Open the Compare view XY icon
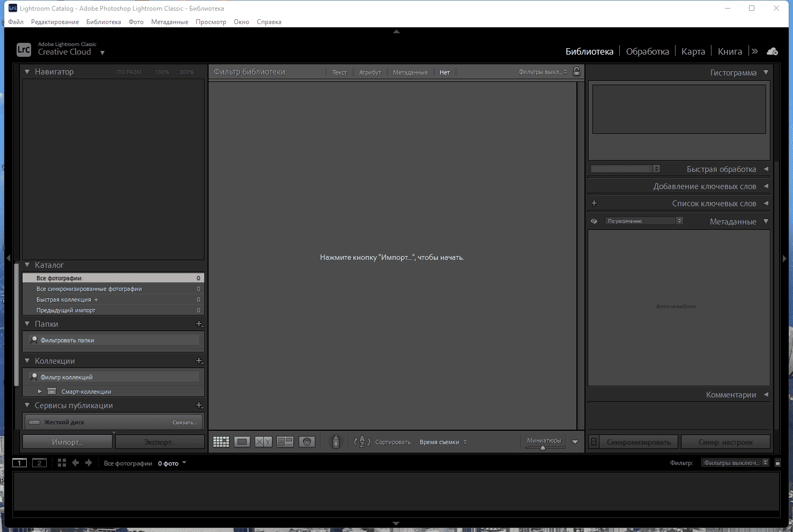The height and width of the screenshot is (532, 793). pyautogui.click(x=263, y=442)
